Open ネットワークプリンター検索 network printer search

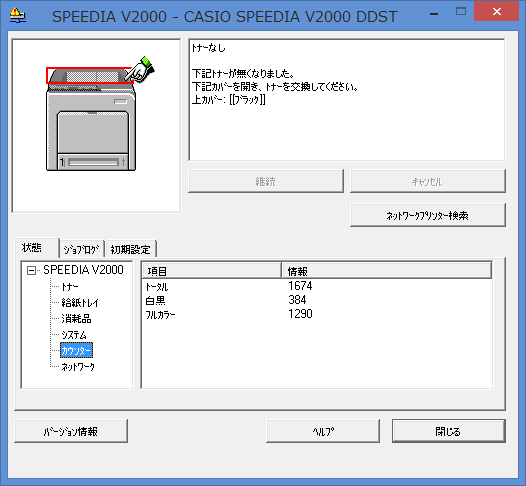428,215
